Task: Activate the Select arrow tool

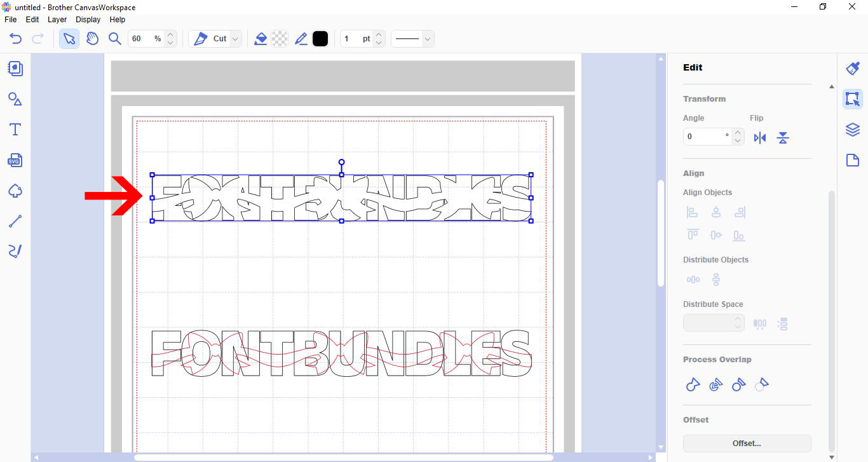Action: click(69, 39)
